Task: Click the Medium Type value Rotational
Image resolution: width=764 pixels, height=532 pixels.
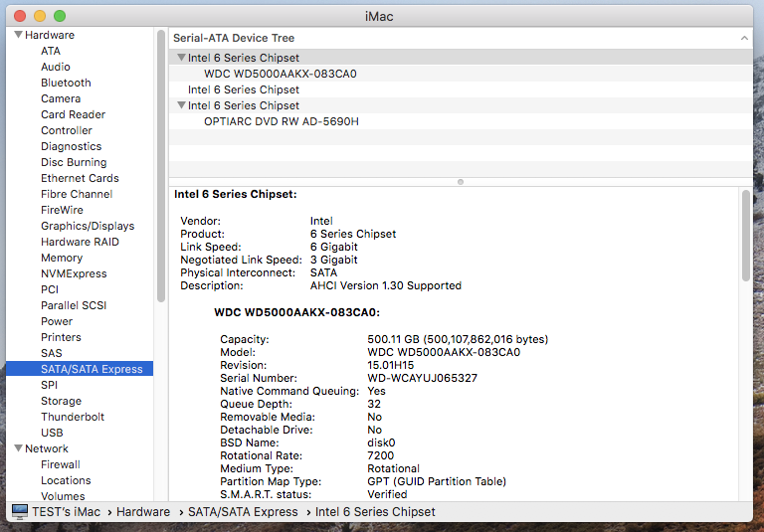Action: [393, 468]
